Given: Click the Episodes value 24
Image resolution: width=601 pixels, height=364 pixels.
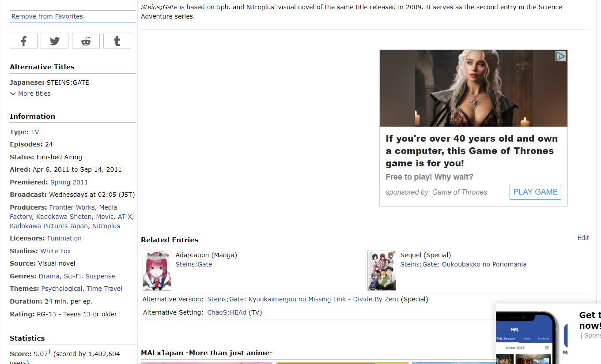Looking at the screenshot, I should 49,144.
